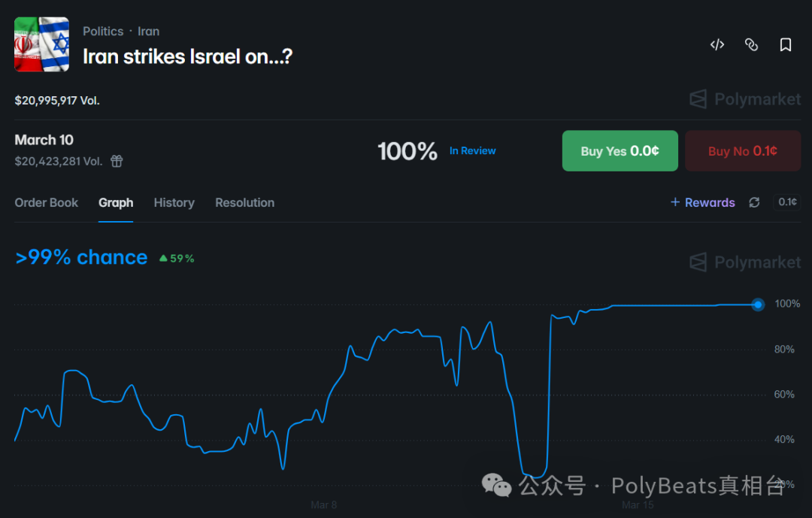Click the gift rewards icon near volume

pos(117,161)
